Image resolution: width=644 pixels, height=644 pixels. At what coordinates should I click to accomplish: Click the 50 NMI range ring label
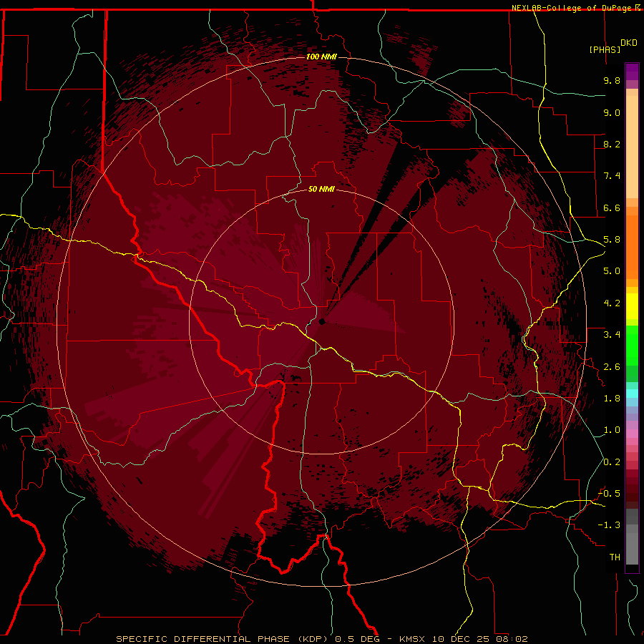pyautogui.click(x=321, y=189)
